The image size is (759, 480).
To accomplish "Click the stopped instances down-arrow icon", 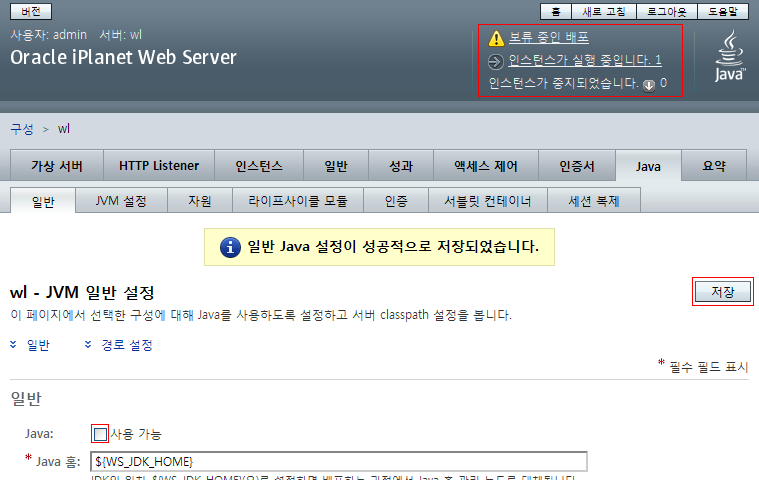I will pos(649,86).
